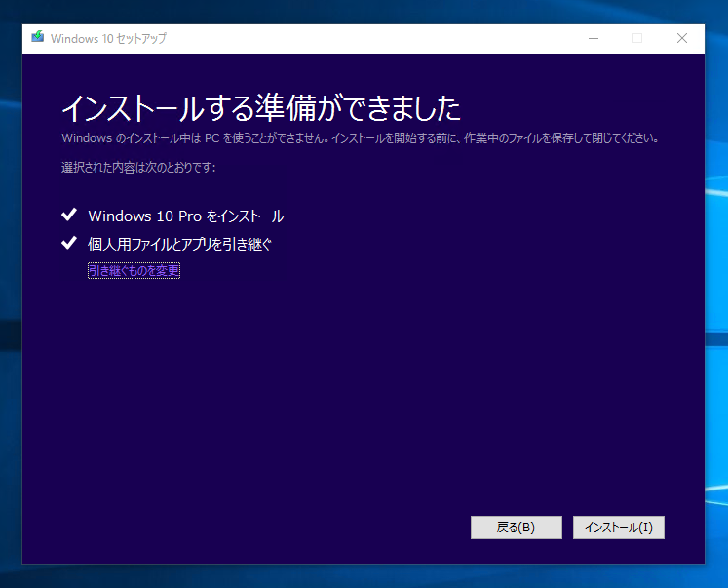The image size is (728, 588).
Task: Click the checkmark beside Windows 10 Pro をインストール
Action: coord(69,215)
